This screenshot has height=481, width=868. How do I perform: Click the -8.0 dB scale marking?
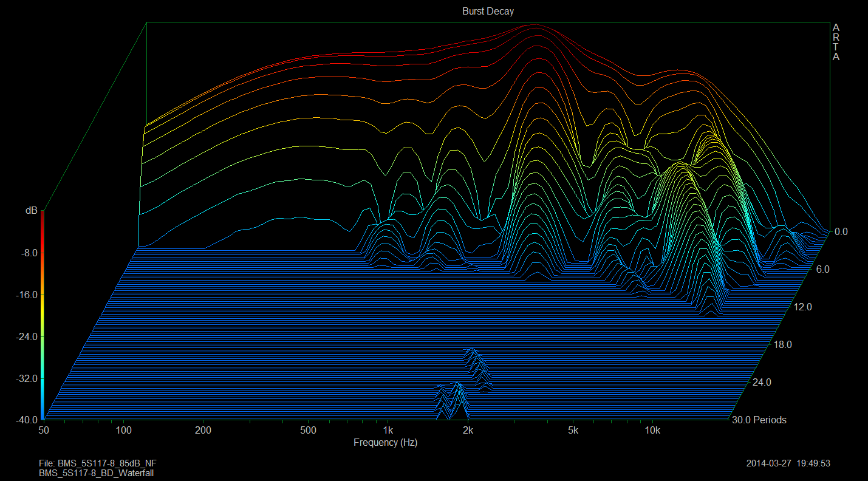point(29,253)
